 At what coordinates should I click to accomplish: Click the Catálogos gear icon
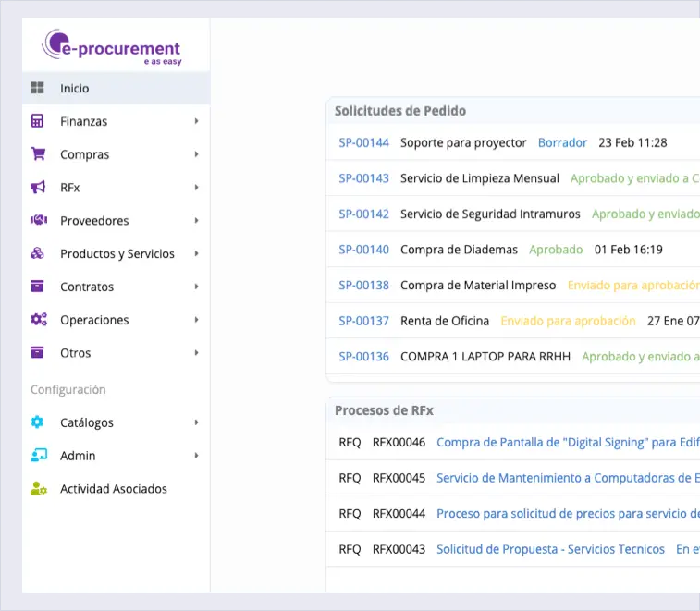tap(38, 422)
